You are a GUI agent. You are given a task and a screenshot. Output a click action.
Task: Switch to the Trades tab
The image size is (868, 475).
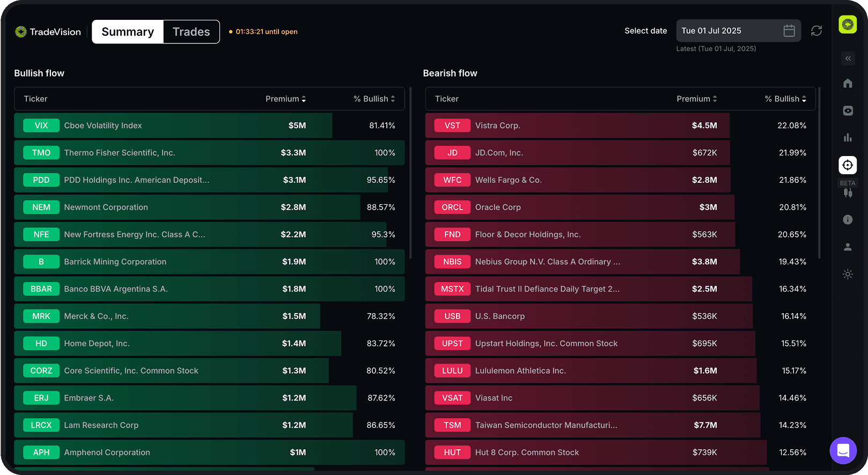pyautogui.click(x=191, y=32)
